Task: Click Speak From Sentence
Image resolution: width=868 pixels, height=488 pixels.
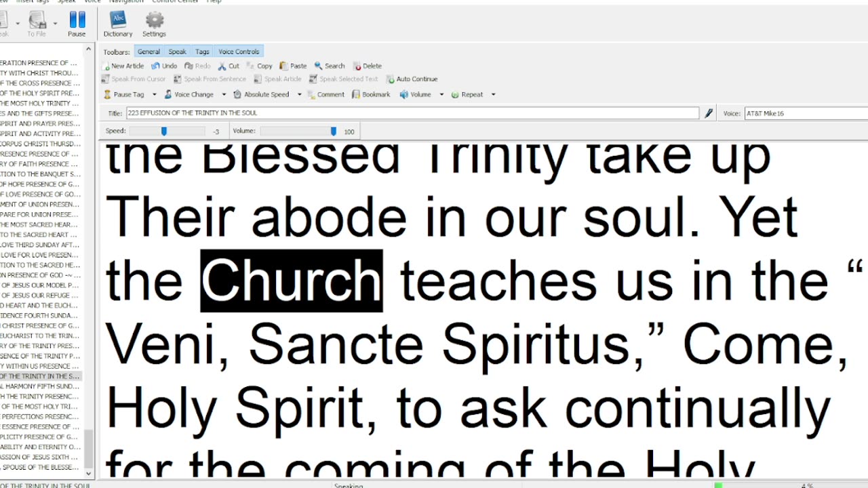Action: point(210,79)
